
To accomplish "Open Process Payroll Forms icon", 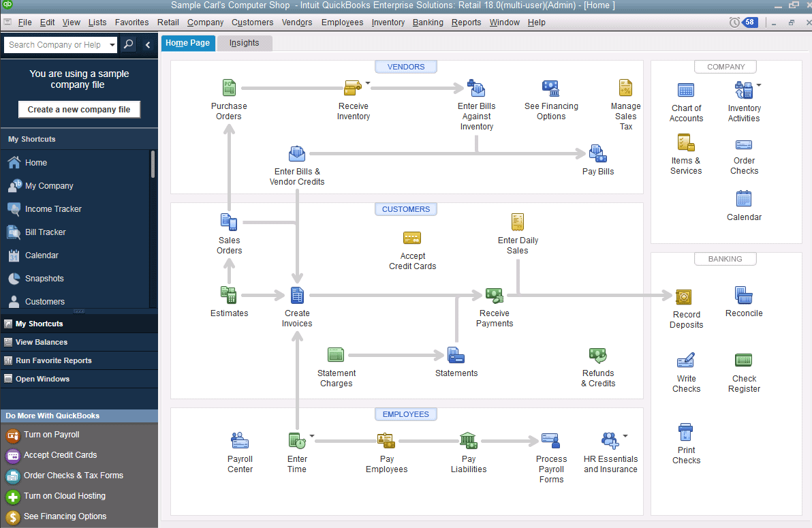I will tap(550, 440).
